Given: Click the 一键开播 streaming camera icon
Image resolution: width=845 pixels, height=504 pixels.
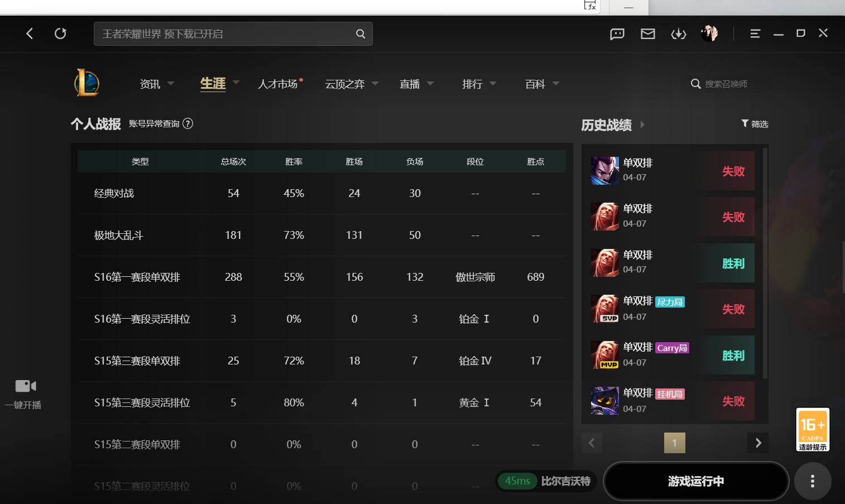Looking at the screenshot, I should (x=25, y=385).
